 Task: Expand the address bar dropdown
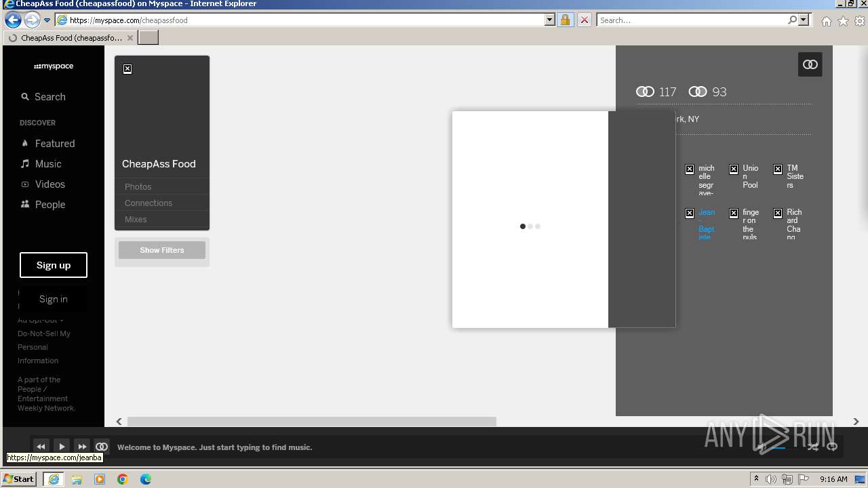550,20
